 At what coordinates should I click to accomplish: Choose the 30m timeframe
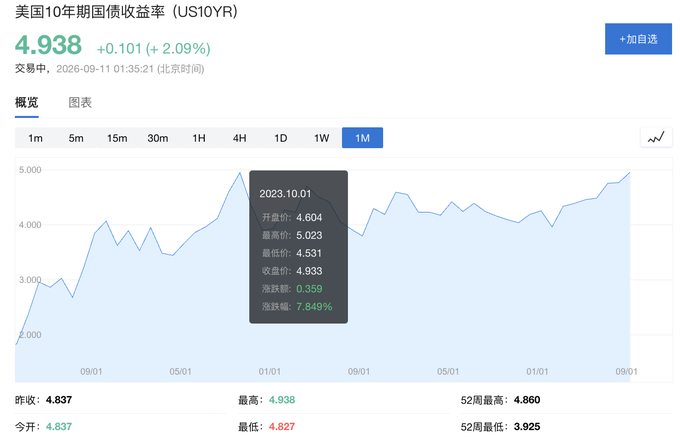click(x=158, y=138)
